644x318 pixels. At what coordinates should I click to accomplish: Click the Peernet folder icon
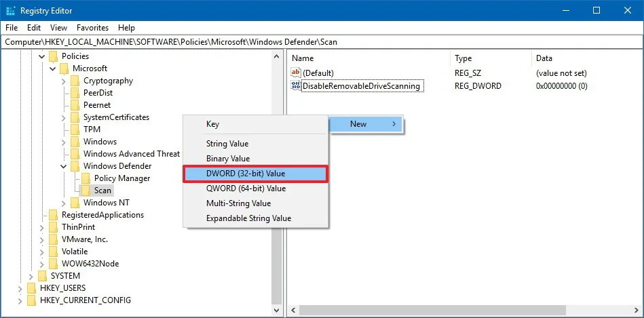tap(75, 105)
